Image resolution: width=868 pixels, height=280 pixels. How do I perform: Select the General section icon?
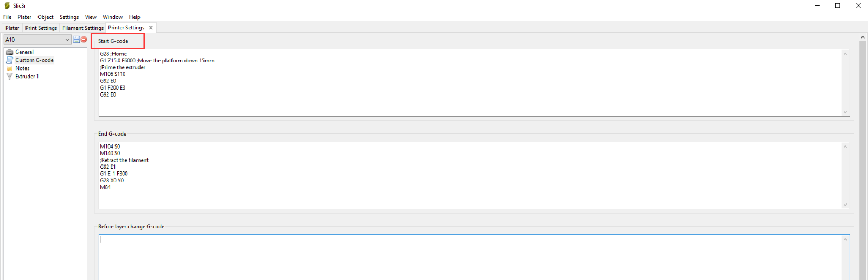pyautogui.click(x=9, y=52)
